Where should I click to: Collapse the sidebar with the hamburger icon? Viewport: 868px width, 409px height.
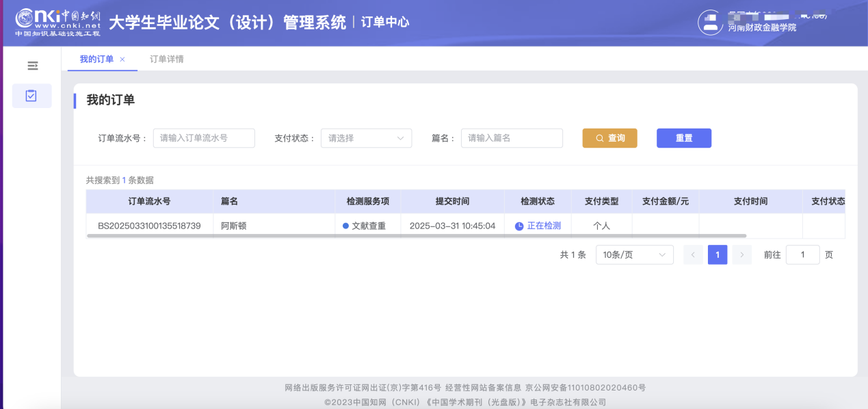32,66
